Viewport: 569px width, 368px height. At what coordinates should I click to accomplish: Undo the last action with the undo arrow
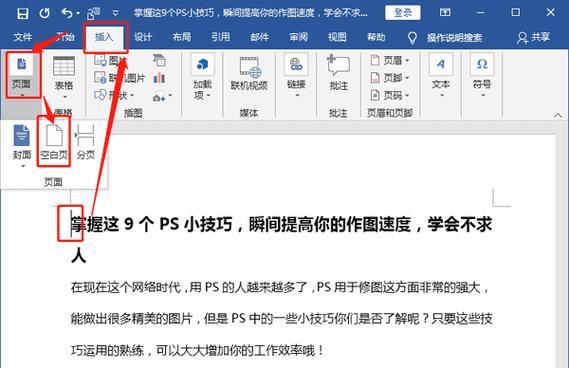click(66, 13)
